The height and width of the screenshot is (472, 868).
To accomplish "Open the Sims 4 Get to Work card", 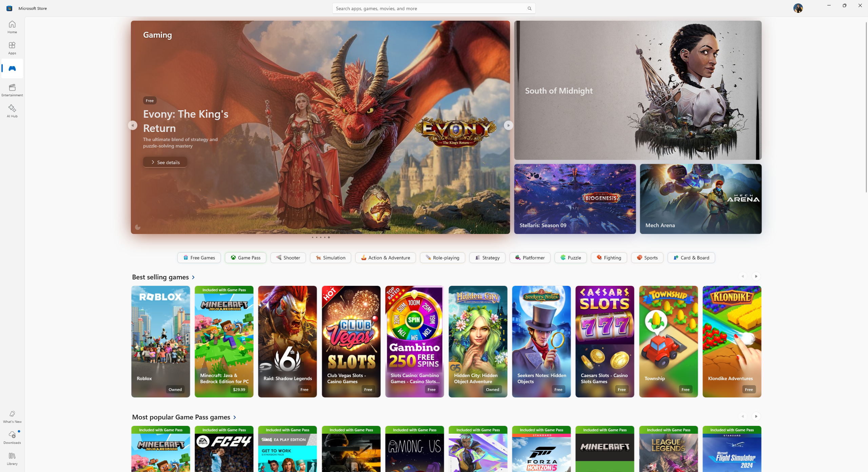I will point(287,449).
